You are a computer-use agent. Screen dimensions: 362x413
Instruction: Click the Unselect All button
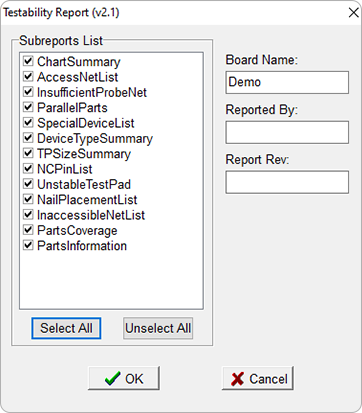(x=158, y=328)
